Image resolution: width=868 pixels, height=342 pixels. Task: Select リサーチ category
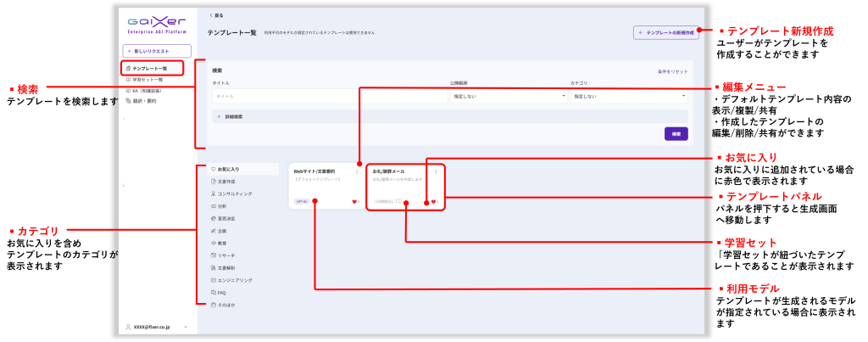coord(226,255)
